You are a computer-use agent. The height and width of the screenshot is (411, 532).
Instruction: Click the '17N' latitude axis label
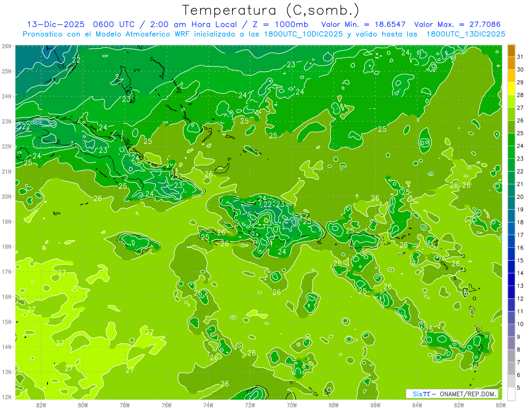point(7,272)
